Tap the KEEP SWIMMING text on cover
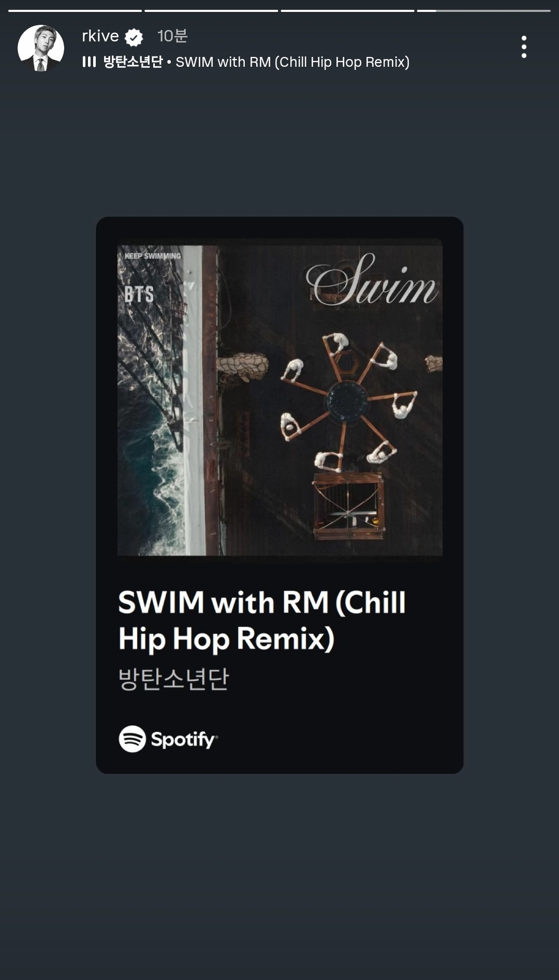 click(x=153, y=256)
